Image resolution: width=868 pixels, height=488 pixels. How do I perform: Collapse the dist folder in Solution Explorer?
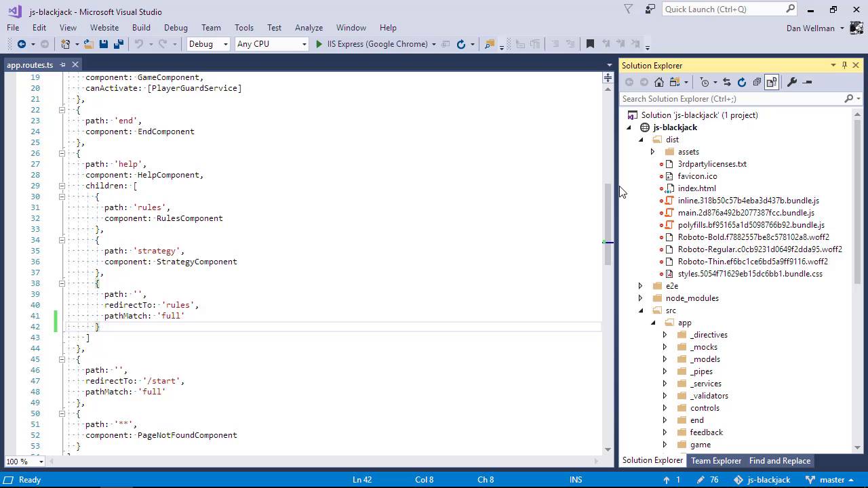pyautogui.click(x=641, y=140)
